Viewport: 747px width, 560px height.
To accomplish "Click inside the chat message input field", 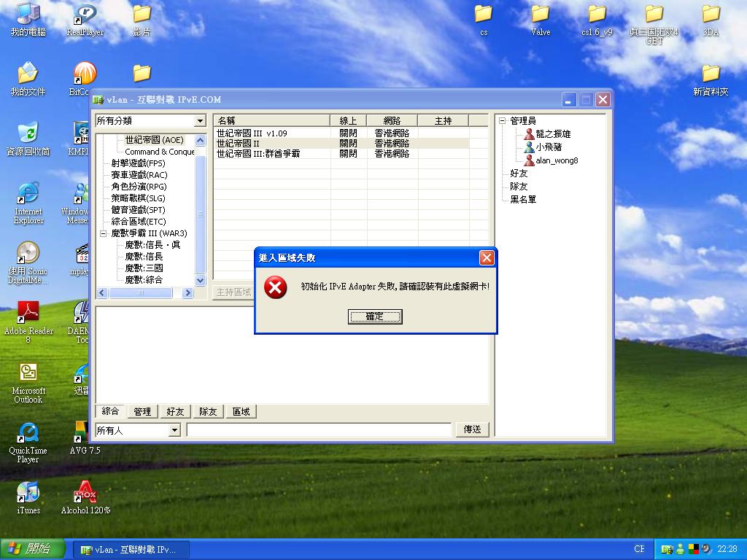I will tap(319, 429).
